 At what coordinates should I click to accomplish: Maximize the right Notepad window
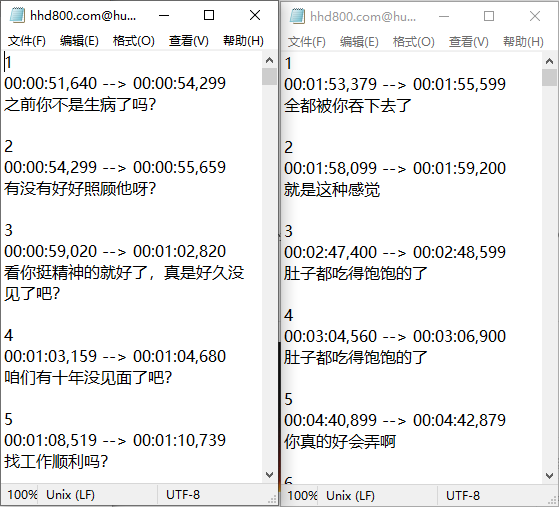[489, 16]
